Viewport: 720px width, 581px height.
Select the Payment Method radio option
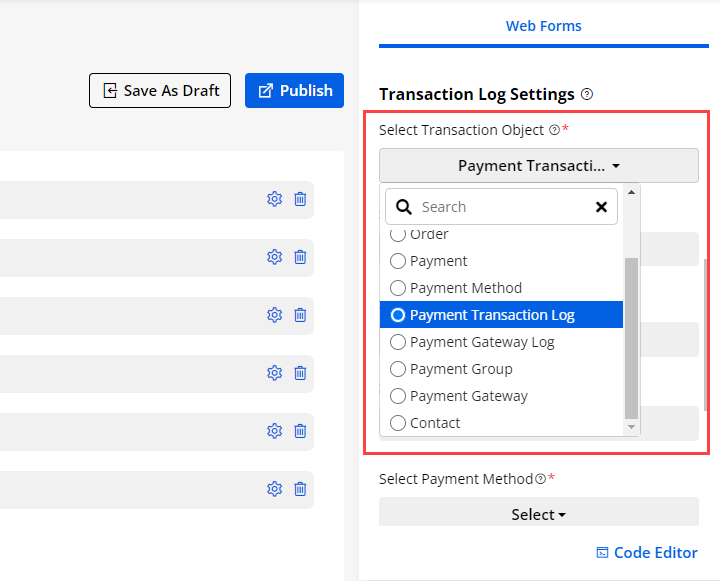pos(398,288)
